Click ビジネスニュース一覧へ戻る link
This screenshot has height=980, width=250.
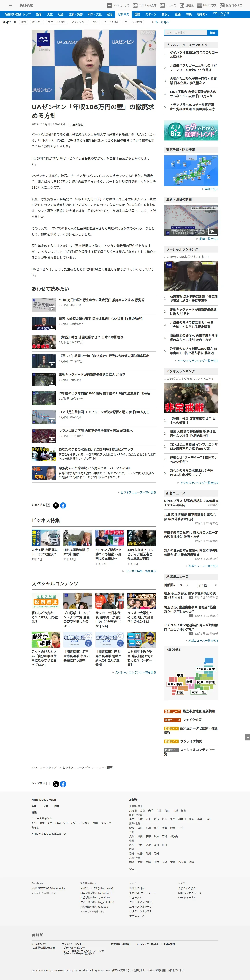[x=138, y=492]
